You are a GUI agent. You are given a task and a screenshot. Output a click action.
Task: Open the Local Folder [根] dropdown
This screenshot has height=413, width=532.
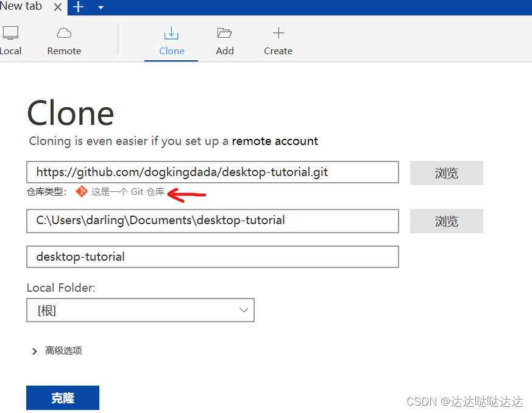(140, 310)
